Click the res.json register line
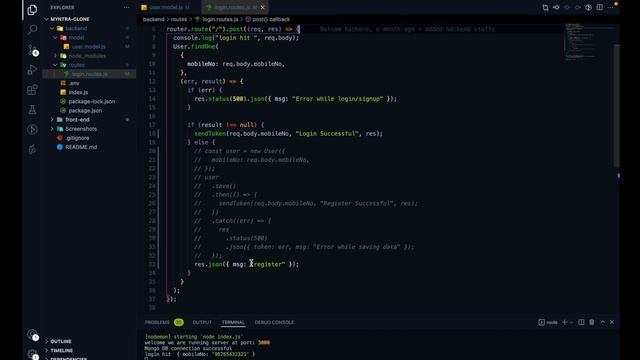This screenshot has height=360, width=640. pyautogui.click(x=247, y=264)
